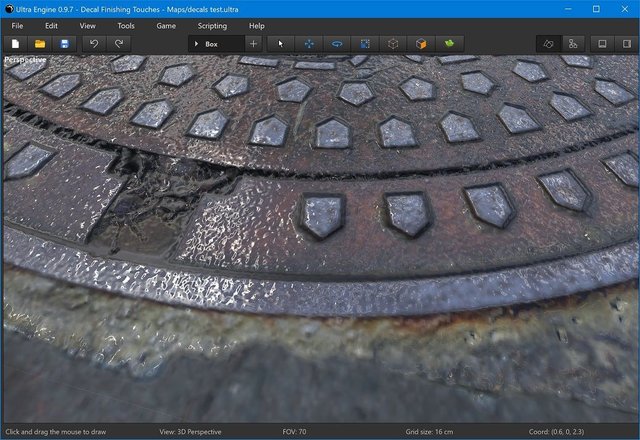Screen dimensions: 640x440
Task: Add a new object with the plus button
Action: click(x=253, y=44)
